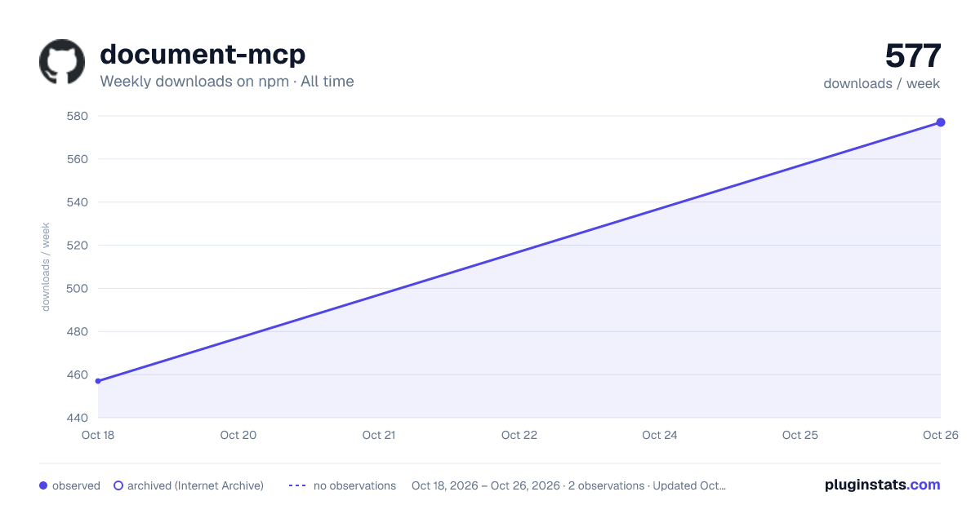Viewport: 980px width, 514px height.
Task: Click the x-axis label Oct 26
Action: pyautogui.click(x=940, y=435)
